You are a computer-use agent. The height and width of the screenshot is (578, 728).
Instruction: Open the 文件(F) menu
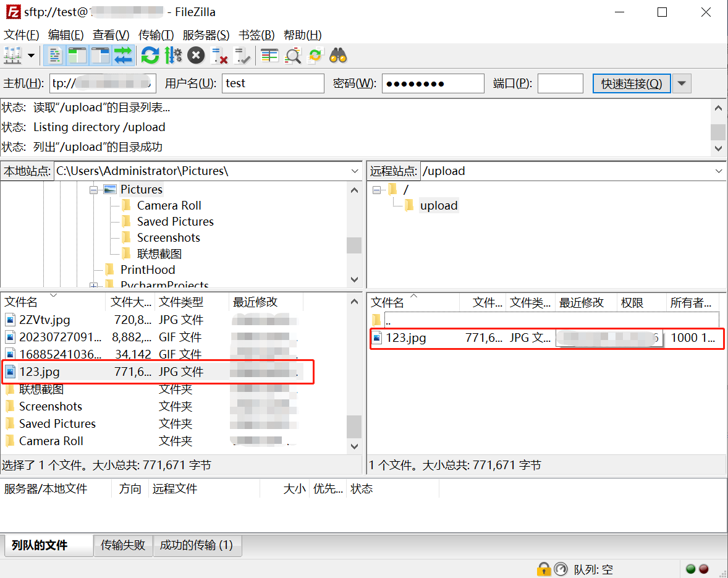click(x=22, y=35)
